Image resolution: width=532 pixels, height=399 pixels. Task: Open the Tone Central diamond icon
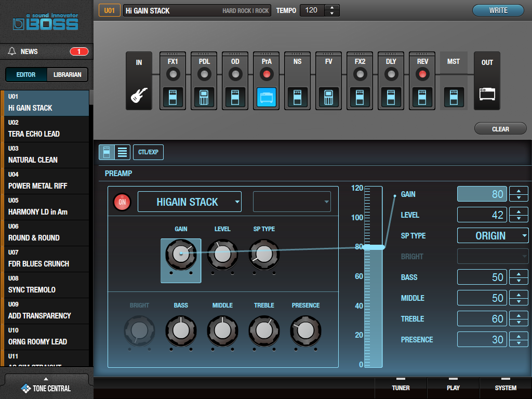click(26, 388)
